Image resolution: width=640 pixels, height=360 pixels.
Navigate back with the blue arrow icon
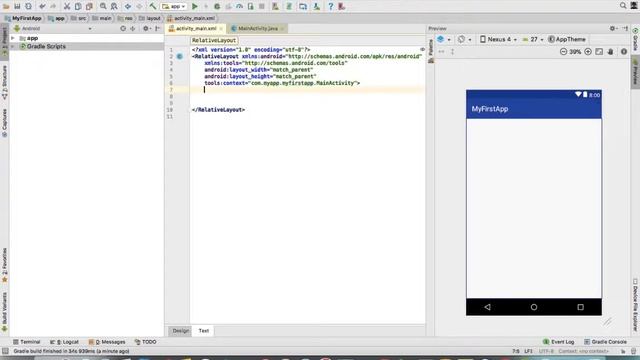click(x=128, y=6)
